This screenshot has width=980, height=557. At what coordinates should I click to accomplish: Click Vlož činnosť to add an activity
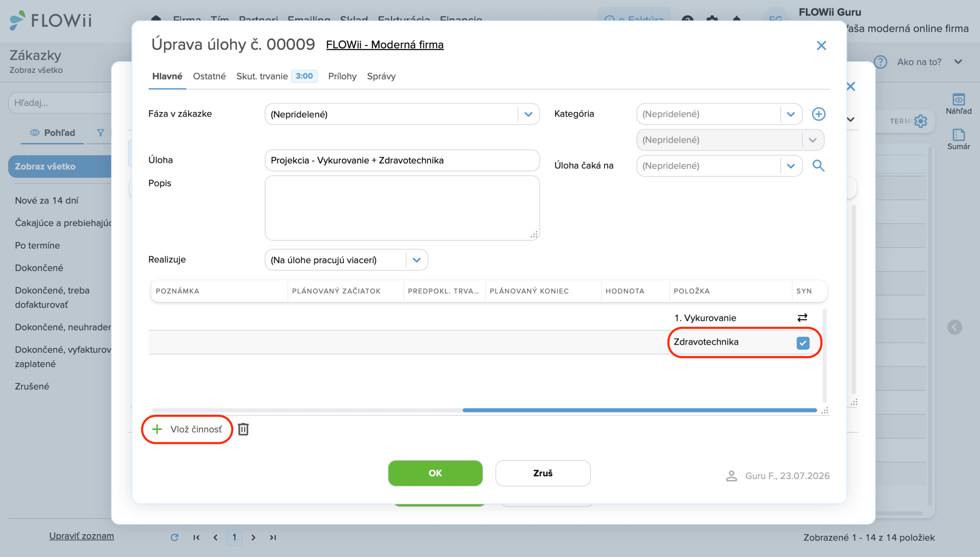tap(187, 429)
